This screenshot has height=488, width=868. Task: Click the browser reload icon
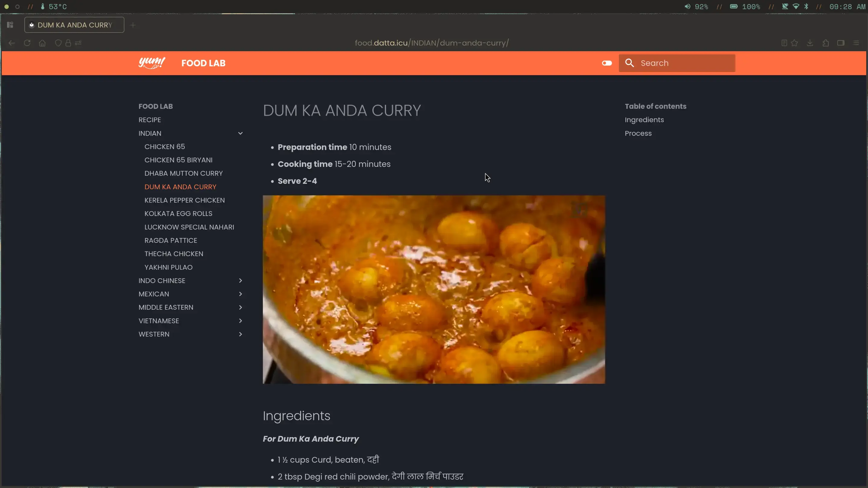[27, 43]
